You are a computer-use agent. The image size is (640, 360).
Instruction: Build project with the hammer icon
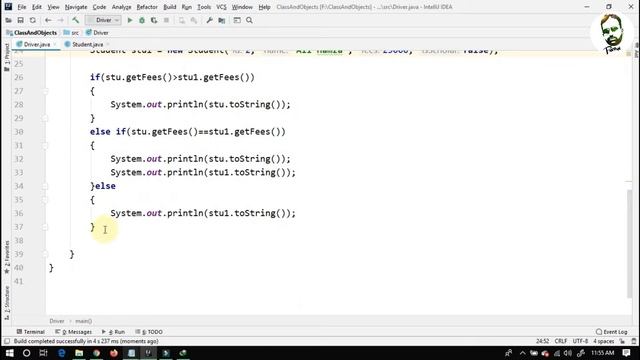tap(76, 20)
